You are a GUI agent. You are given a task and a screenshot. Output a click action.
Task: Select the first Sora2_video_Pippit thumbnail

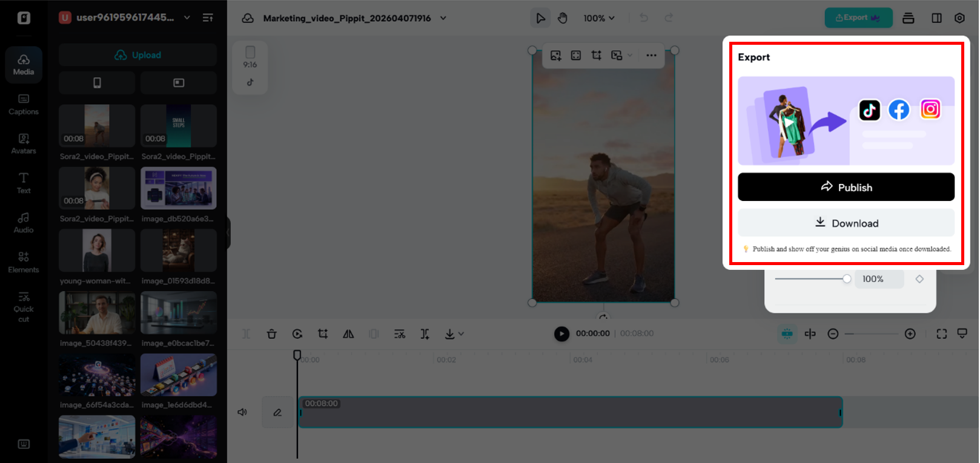pyautogui.click(x=97, y=126)
